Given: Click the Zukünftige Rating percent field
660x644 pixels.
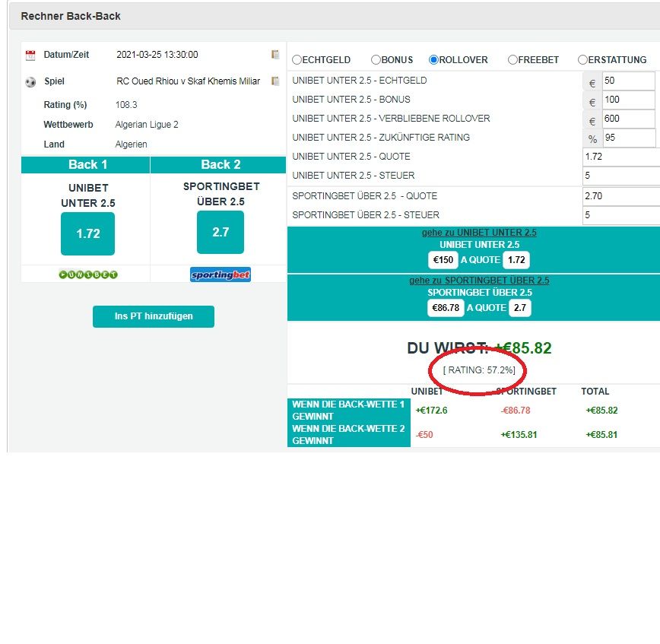Looking at the screenshot, I should coord(629,138).
